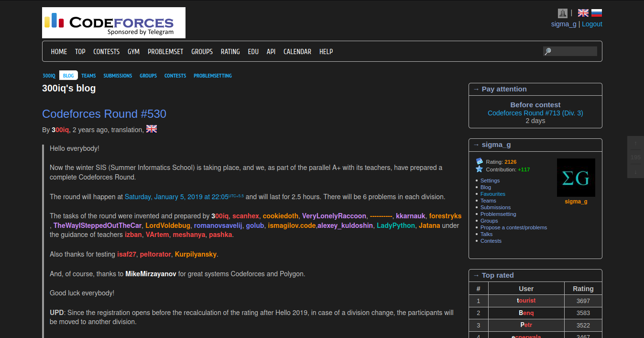Image resolution: width=644 pixels, height=338 pixels.
Task: Open GROUPS in main menu
Action: coord(202,51)
